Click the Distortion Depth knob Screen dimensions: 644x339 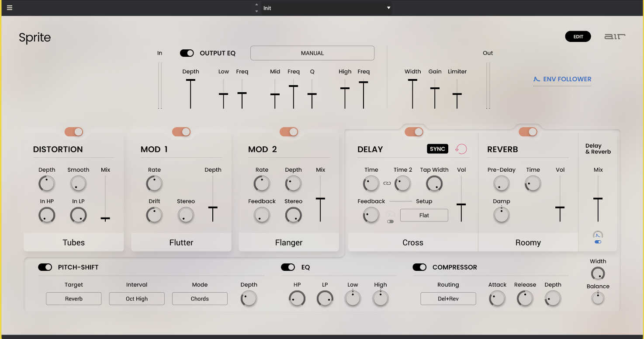point(47,184)
